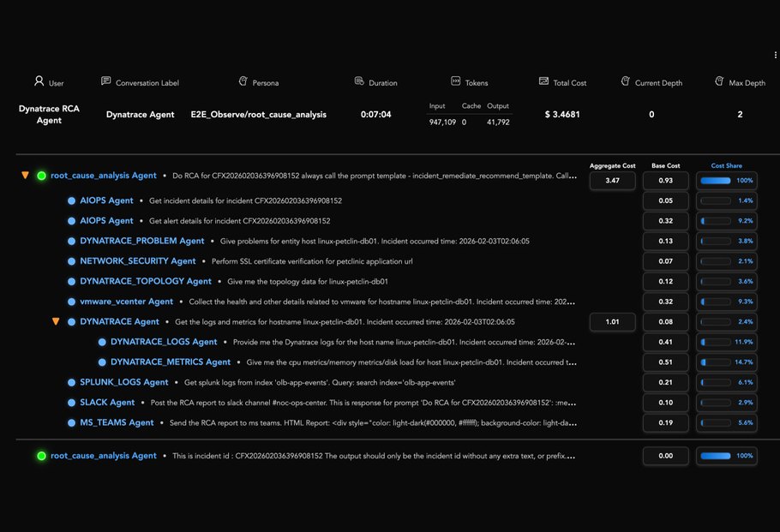This screenshot has width=780, height=532.
Task: Click blue dot beside DYNATRACE_METRICS Agent
Action: coord(102,362)
